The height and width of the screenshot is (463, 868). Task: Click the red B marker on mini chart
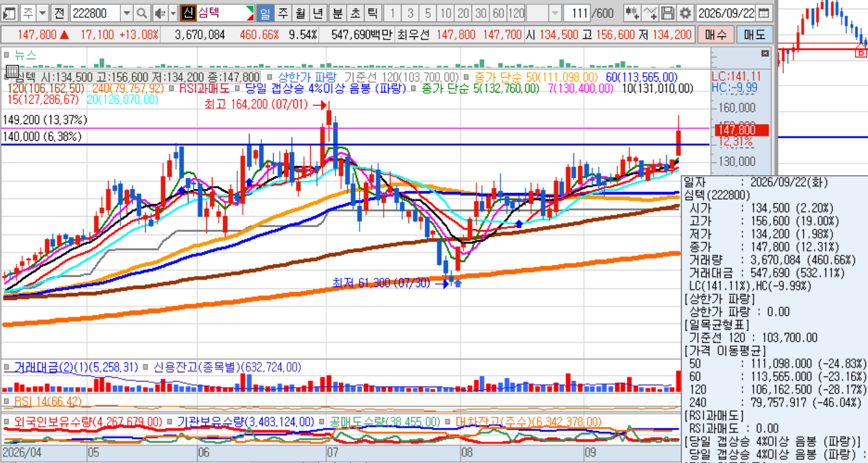point(861,52)
